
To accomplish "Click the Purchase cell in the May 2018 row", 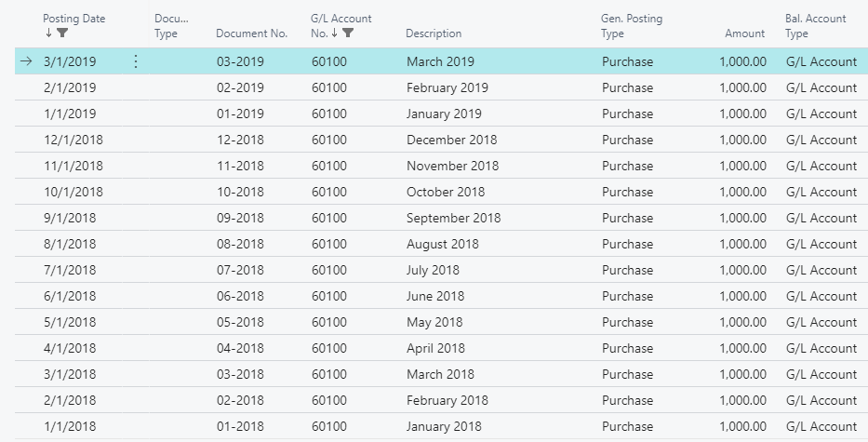I will [x=627, y=322].
